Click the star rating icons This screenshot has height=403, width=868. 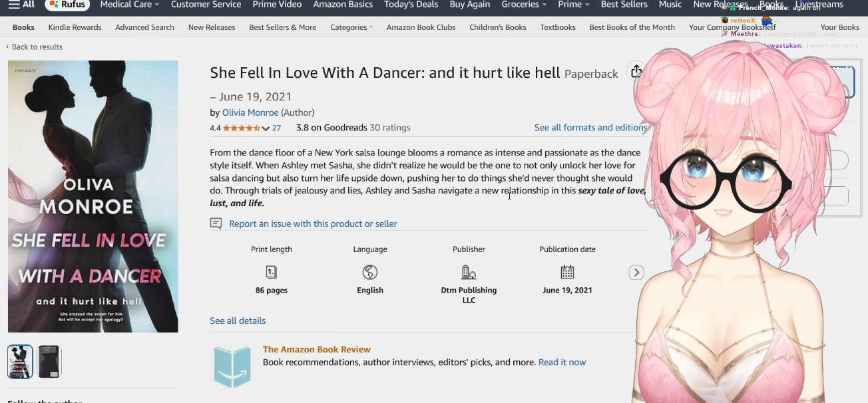[241, 128]
